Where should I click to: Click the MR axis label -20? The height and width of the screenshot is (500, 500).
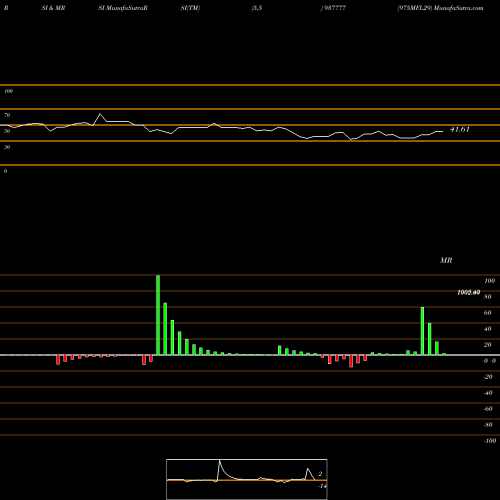[488, 377]
